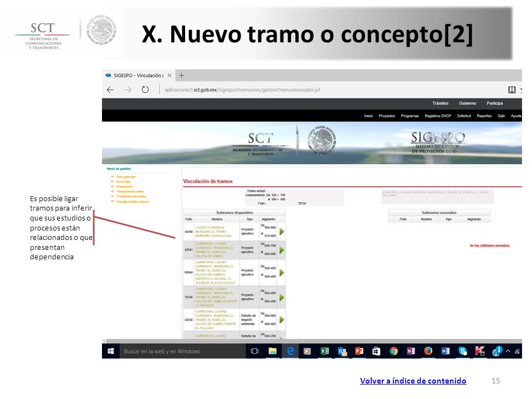Reload the page with the refresh icon
Viewport: 532px width, 399px height.
coord(145,90)
